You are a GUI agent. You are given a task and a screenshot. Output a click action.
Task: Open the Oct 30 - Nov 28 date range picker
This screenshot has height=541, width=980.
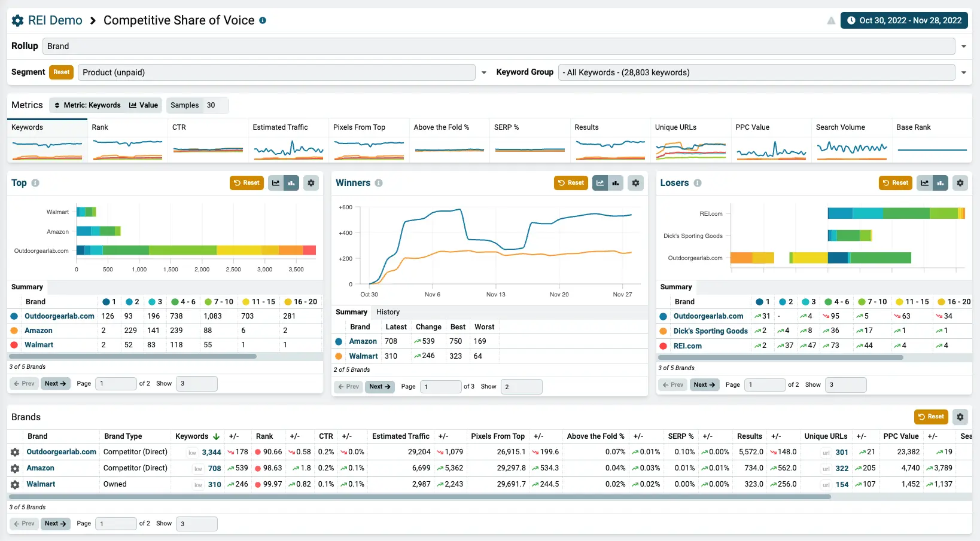tap(904, 20)
